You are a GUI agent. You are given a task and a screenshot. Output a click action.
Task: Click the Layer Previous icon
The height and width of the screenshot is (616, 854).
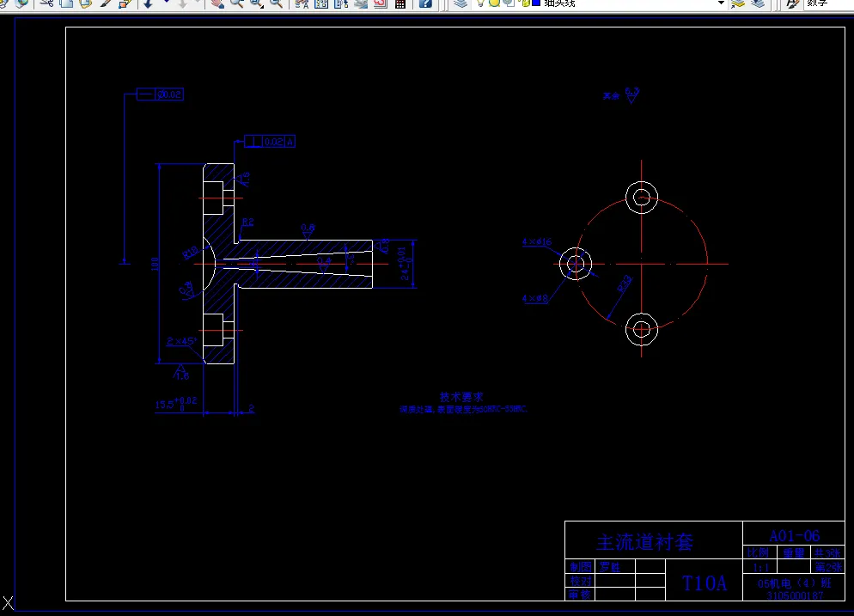tap(758, 3)
